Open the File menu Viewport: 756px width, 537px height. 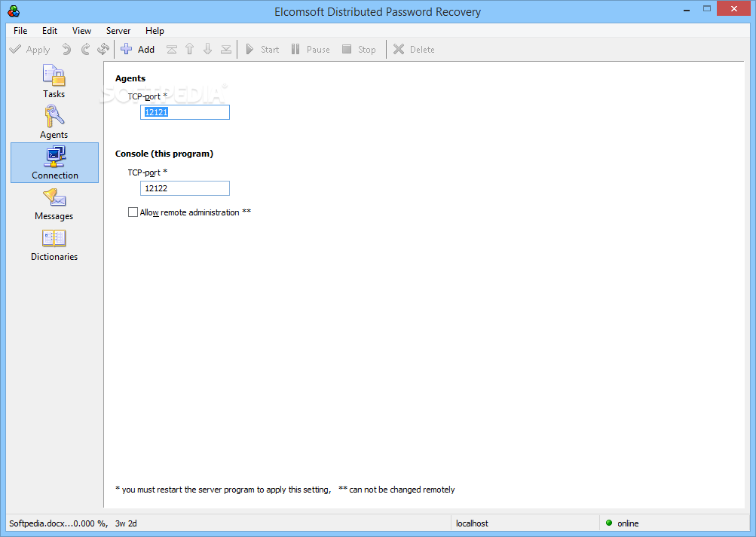coord(20,31)
